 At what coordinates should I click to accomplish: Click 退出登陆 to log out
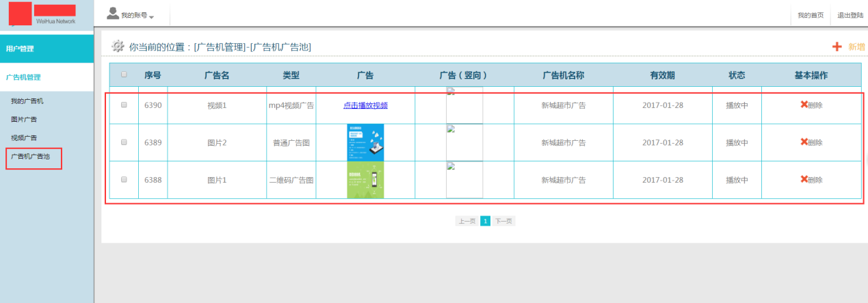pos(850,15)
